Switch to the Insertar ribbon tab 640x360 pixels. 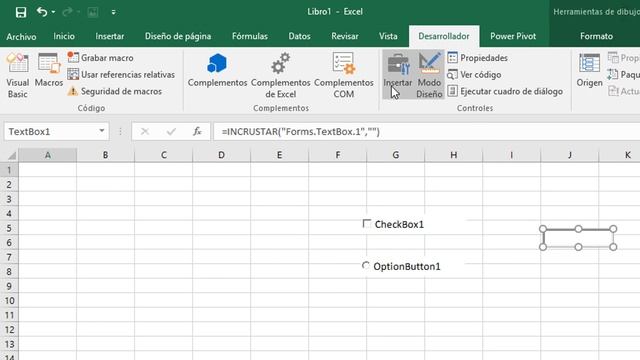[109, 36]
